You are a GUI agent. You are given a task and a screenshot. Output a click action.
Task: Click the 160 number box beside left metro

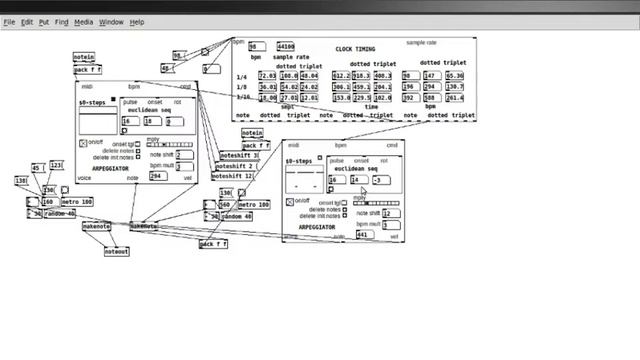(50, 202)
